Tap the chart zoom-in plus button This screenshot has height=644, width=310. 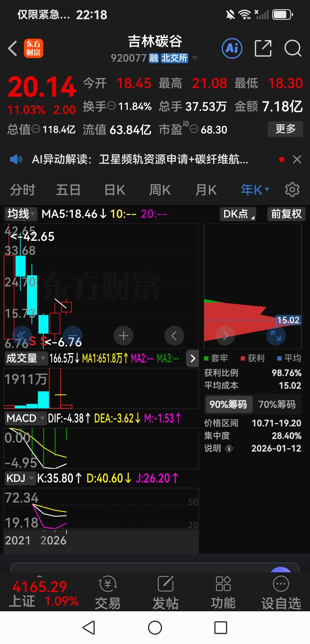coord(123,335)
